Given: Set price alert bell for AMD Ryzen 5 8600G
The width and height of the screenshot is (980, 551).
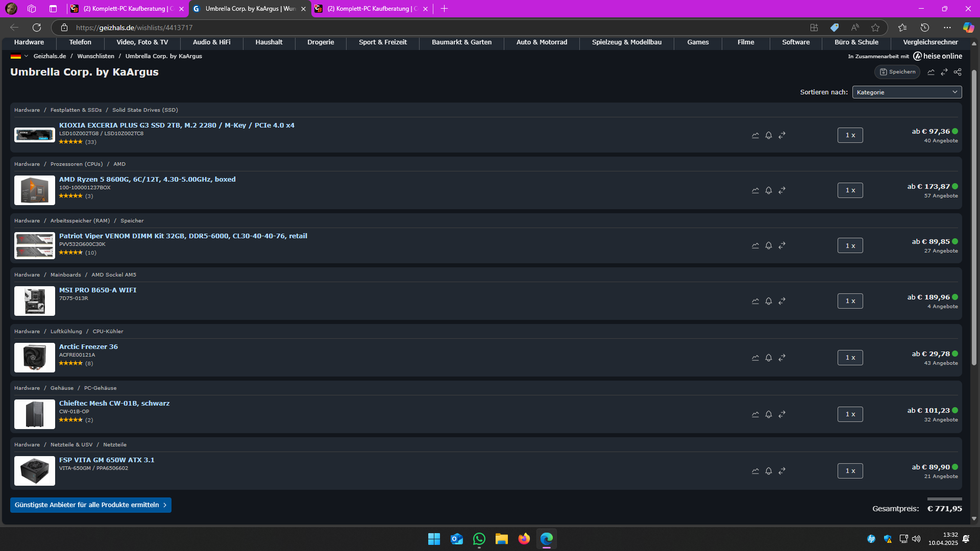Looking at the screenshot, I should (769, 190).
